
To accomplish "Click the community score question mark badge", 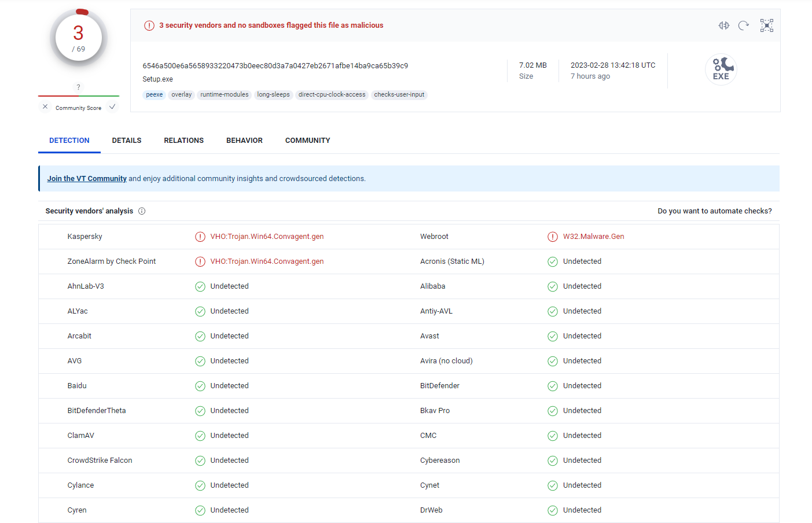I will coord(78,87).
